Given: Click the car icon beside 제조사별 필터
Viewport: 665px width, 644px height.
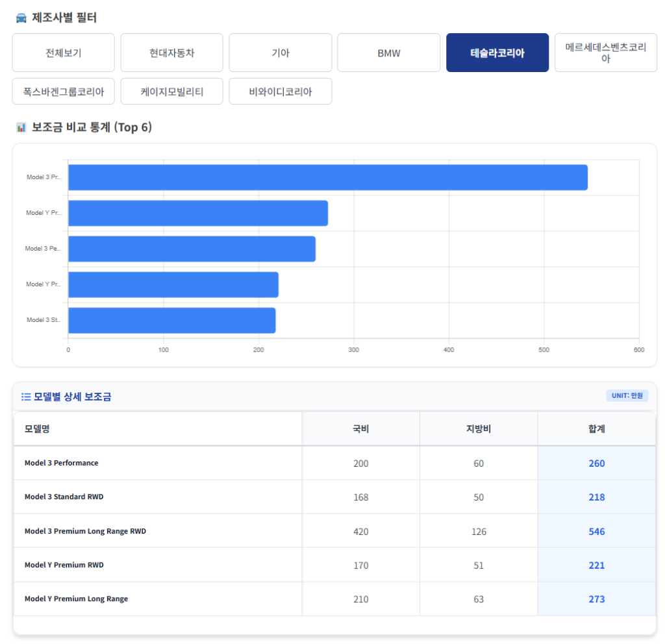Looking at the screenshot, I should [21, 18].
